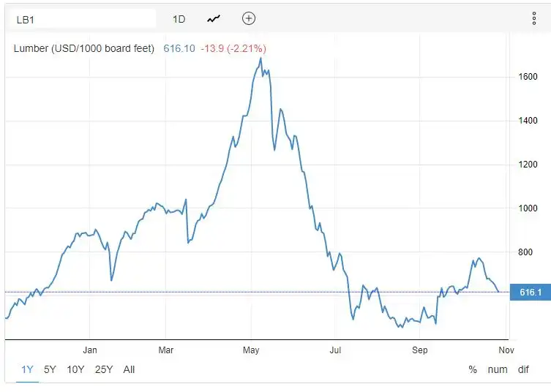The height and width of the screenshot is (392, 551).
Task: Click the 616.10 price value
Action: [x=179, y=48]
